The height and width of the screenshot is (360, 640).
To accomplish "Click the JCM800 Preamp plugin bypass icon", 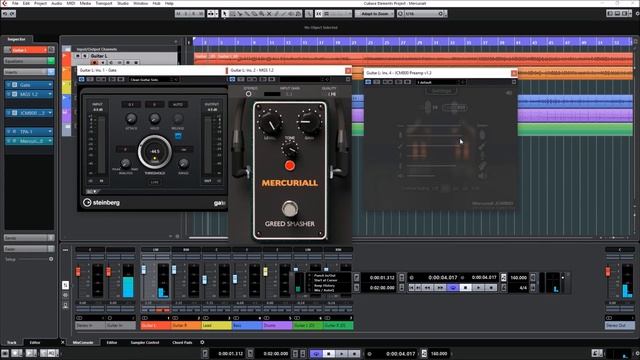I will click(x=368, y=82).
